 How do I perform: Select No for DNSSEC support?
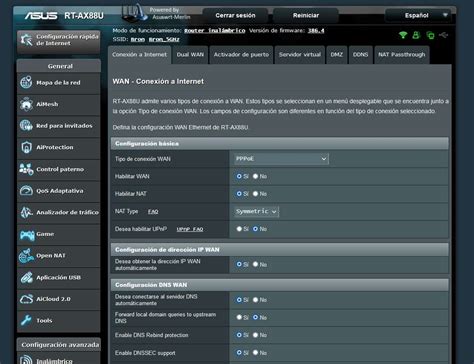(x=255, y=352)
